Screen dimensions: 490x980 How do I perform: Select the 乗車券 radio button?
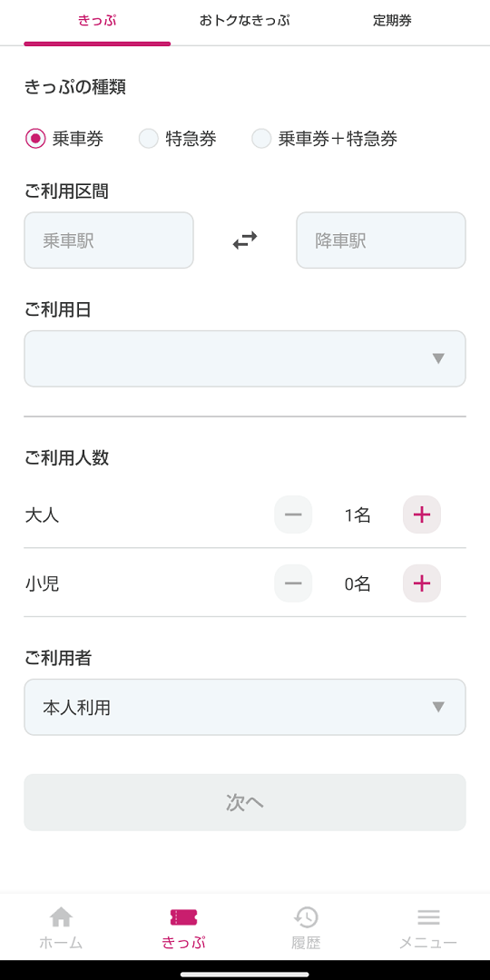(x=35, y=138)
